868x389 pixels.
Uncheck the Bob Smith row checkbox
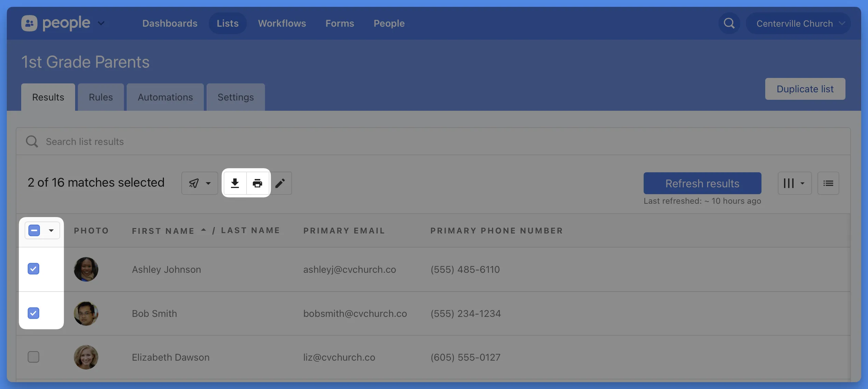pyautogui.click(x=33, y=313)
